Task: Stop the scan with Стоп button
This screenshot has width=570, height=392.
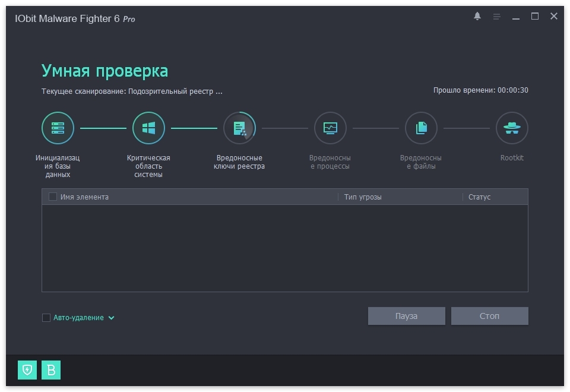Action: pyautogui.click(x=489, y=316)
